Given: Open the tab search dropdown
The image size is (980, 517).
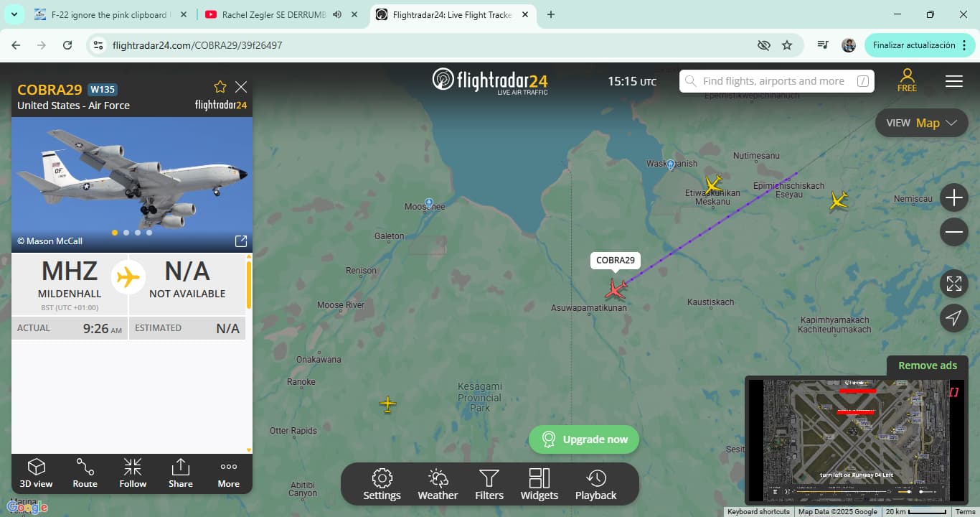Looking at the screenshot, I should click(x=14, y=14).
